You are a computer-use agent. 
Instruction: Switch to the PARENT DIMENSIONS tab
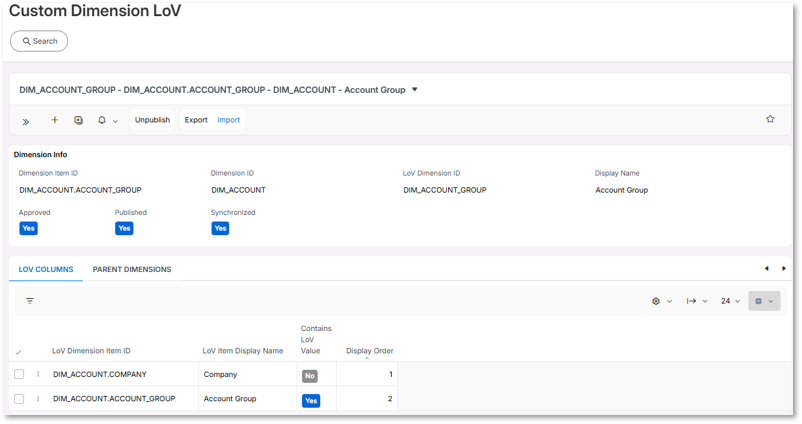pyautogui.click(x=132, y=269)
